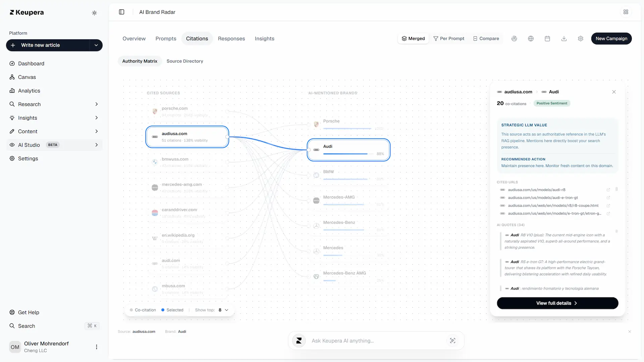The height and width of the screenshot is (362, 644).
Task: Open the audiusa.com/us/models/audi-r8 cited URL
Action: 536,190
